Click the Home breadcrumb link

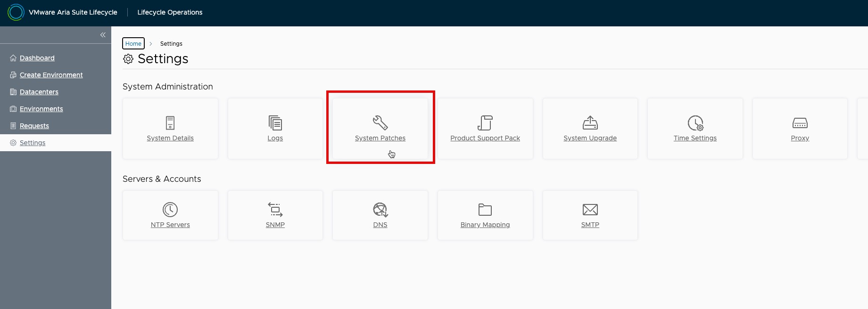click(133, 43)
